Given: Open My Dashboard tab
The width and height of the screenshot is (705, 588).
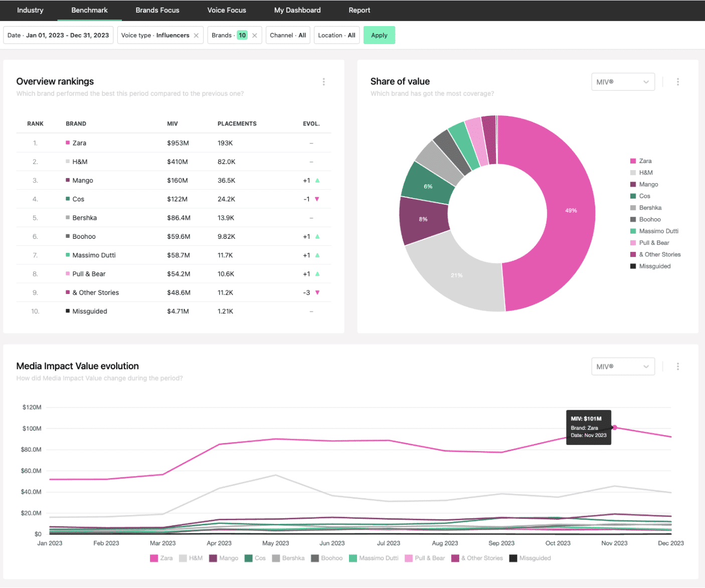Looking at the screenshot, I should click(x=297, y=10).
